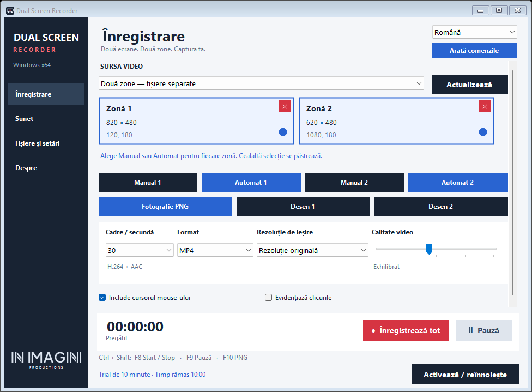This screenshot has height=392, width=532.
Task: Expand the Rezoluție de ieșire dropdown
Action: click(312, 250)
